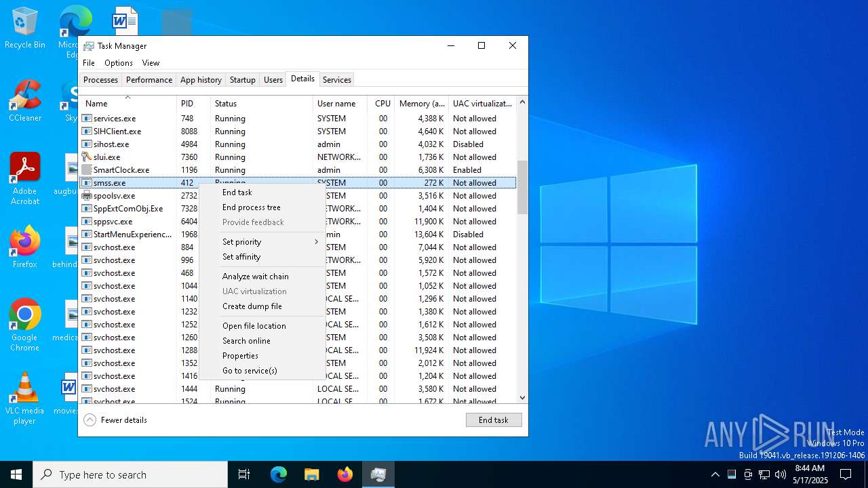
Task: Open the View menu
Action: coord(151,63)
